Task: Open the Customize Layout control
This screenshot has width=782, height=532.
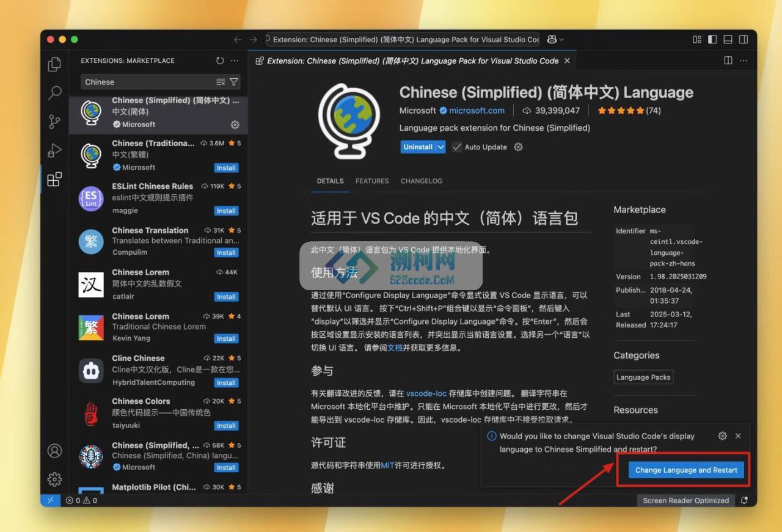Action: [697, 40]
